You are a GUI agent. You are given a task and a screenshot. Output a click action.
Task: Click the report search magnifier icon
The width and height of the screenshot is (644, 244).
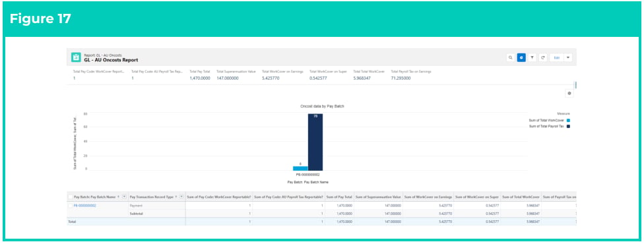pyautogui.click(x=511, y=57)
